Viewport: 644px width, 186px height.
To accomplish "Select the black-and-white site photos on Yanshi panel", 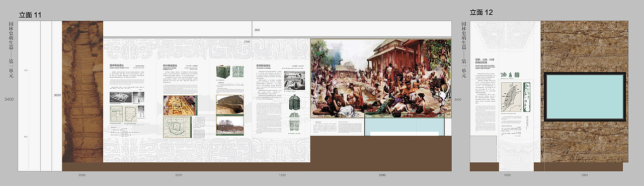I will click(x=127, y=97).
